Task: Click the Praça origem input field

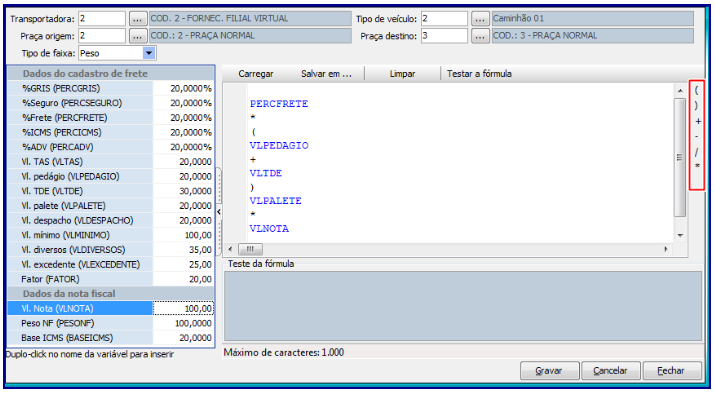Action: point(102,36)
